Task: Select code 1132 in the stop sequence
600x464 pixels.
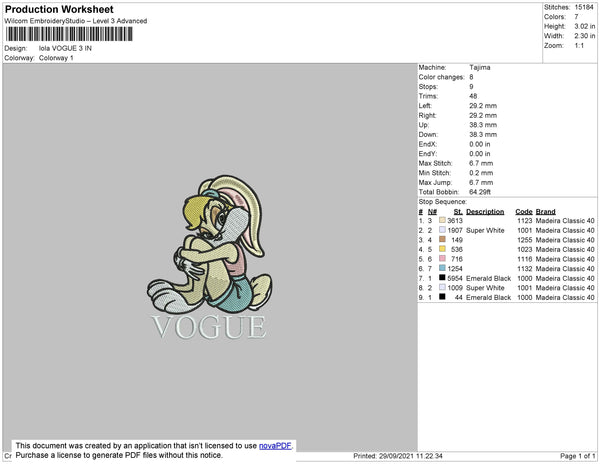Action: tap(525, 269)
